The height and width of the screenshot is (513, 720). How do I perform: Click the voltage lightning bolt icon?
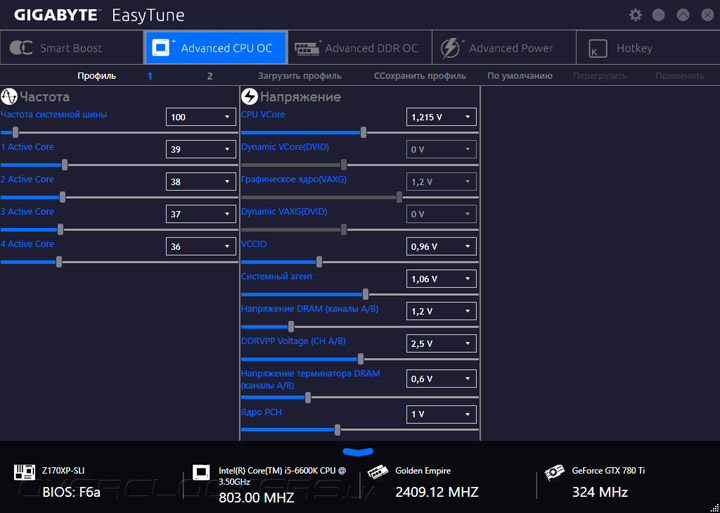click(249, 97)
